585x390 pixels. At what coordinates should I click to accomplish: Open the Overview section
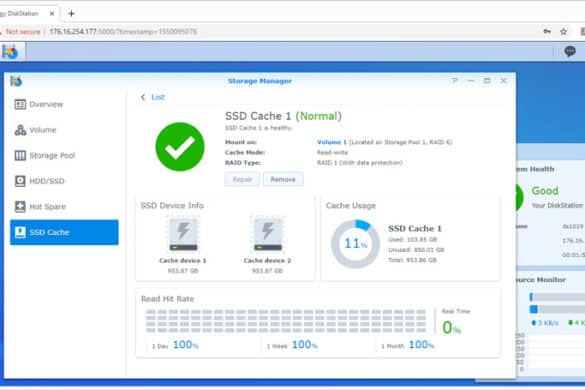pos(64,104)
